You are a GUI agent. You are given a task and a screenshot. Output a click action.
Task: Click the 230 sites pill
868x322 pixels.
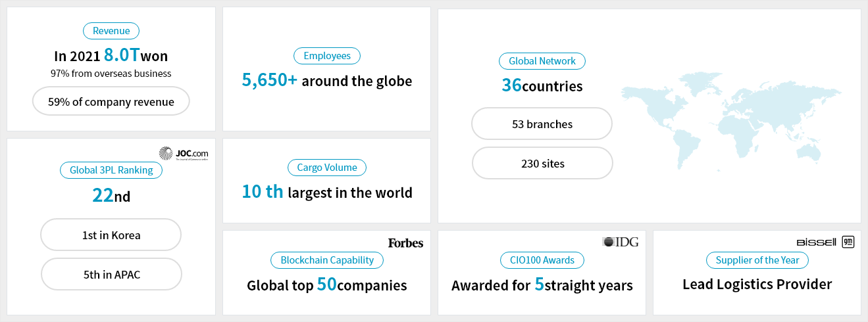click(542, 164)
